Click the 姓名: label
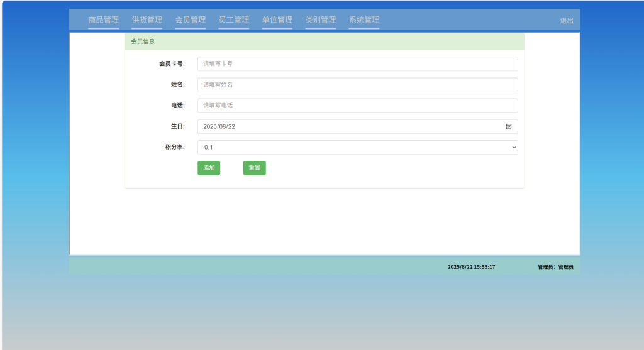This screenshot has width=644, height=350. click(178, 85)
